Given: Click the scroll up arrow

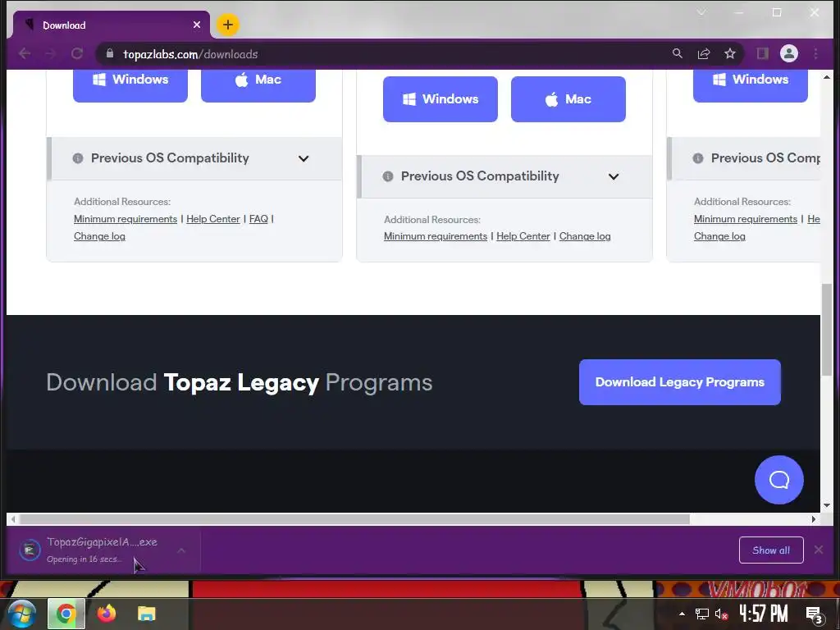Looking at the screenshot, I should [827, 77].
